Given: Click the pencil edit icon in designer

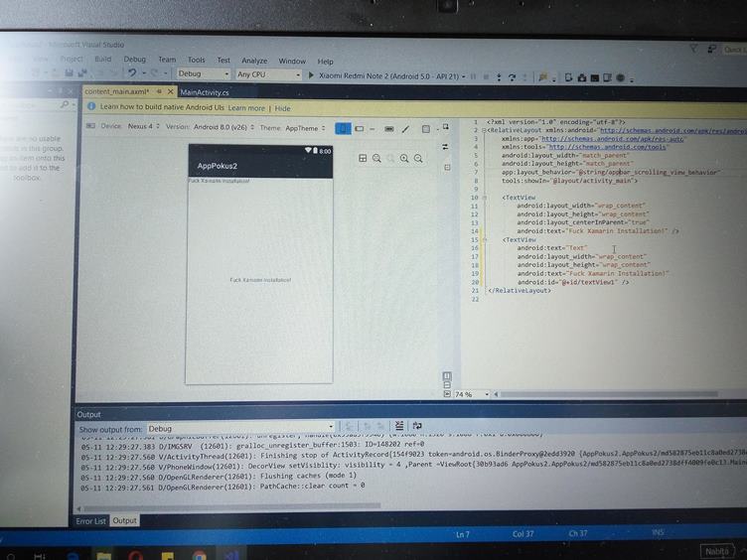Looking at the screenshot, I should pos(405,129).
